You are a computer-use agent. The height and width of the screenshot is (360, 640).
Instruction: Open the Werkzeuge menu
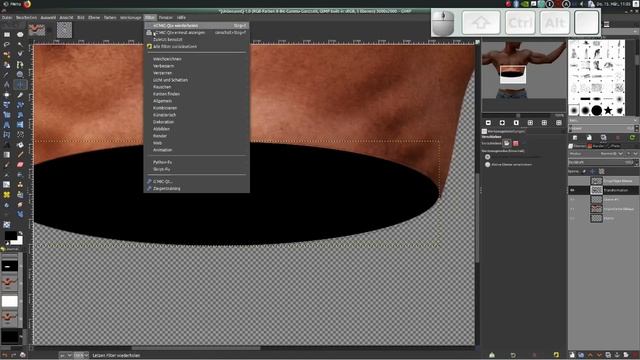point(131,18)
